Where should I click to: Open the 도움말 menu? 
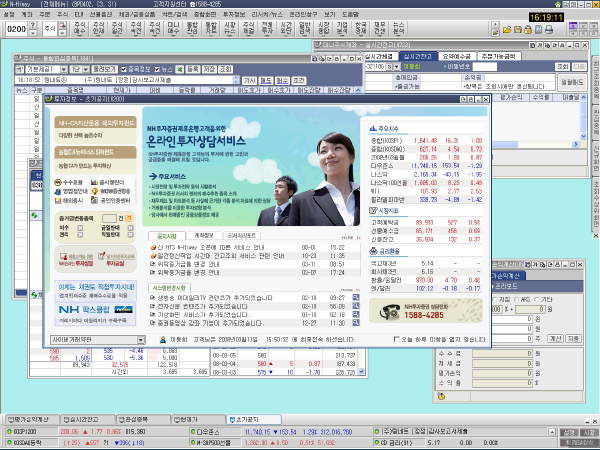tap(350, 14)
